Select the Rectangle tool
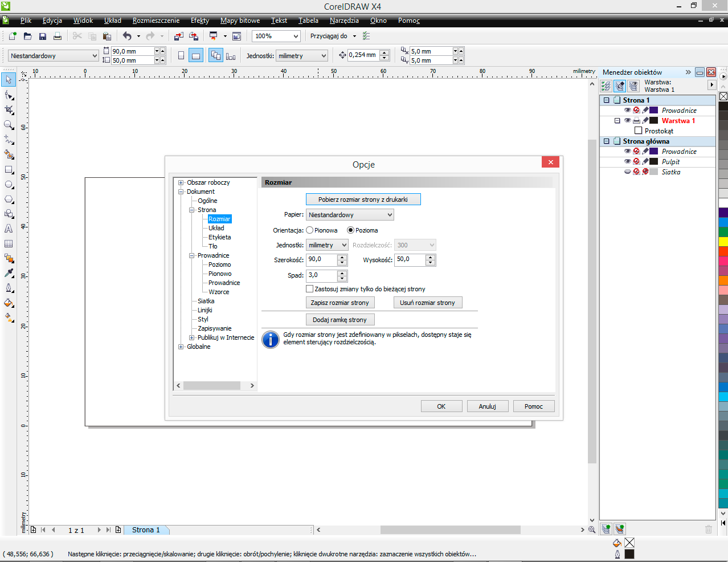 [x=9, y=169]
